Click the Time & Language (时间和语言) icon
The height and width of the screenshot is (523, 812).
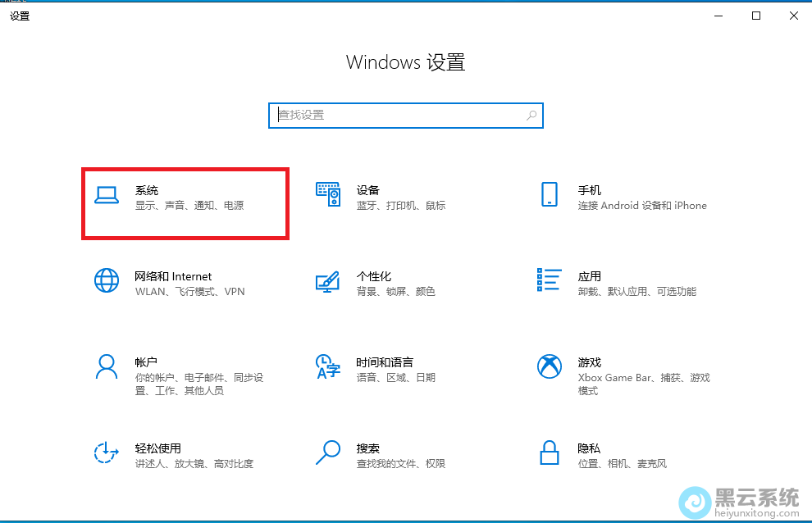pos(328,366)
